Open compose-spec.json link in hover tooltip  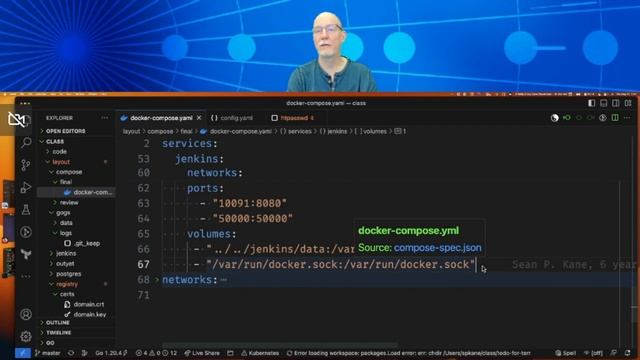click(438, 248)
